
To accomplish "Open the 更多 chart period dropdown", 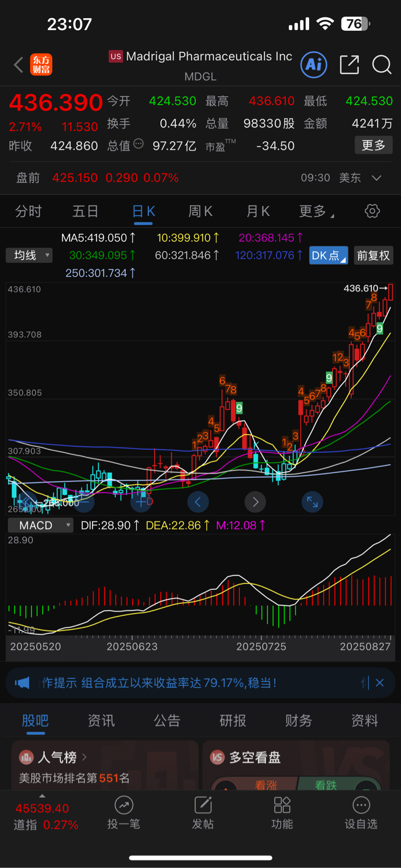I will click(x=316, y=211).
